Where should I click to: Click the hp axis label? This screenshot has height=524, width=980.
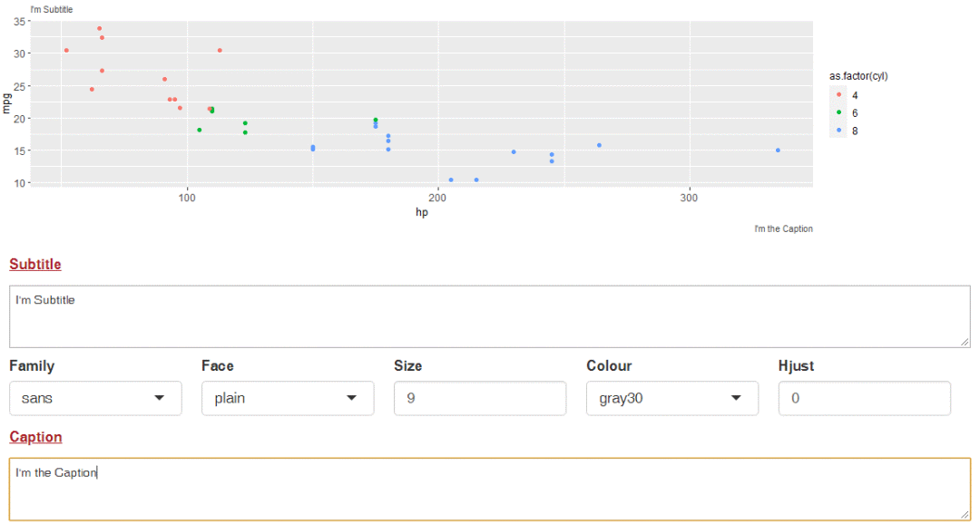click(422, 212)
